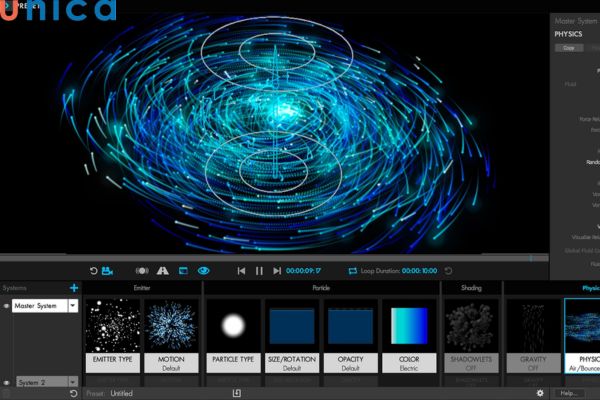This screenshot has width=600, height=400.
Task: Click the blue frame window icon
Action: (183, 271)
